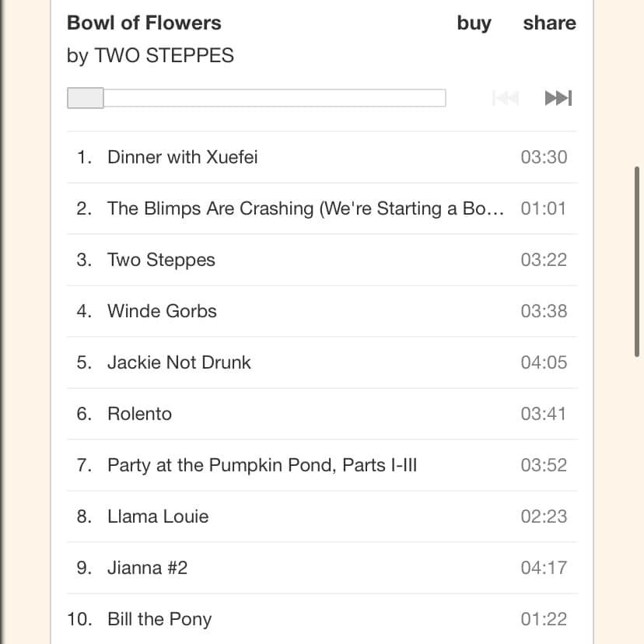The height and width of the screenshot is (644, 644).
Task: Click the page scrollbar on the right
Action: pyautogui.click(x=637, y=261)
